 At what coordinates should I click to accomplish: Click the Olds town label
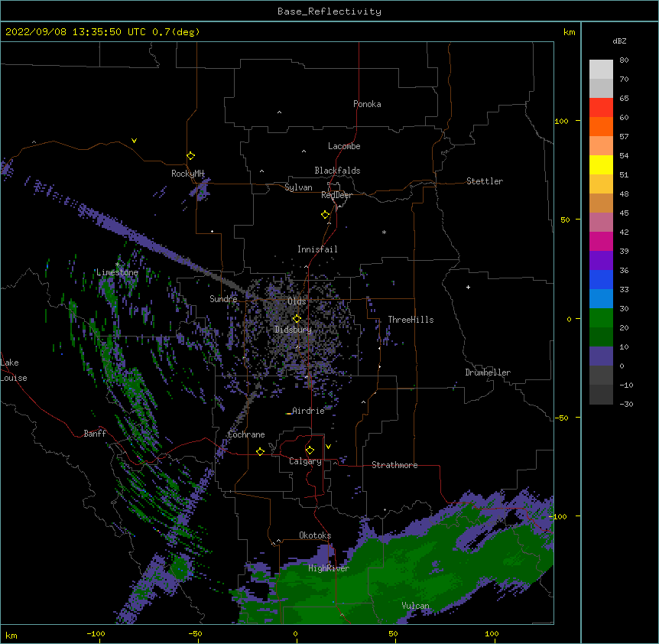click(x=297, y=301)
